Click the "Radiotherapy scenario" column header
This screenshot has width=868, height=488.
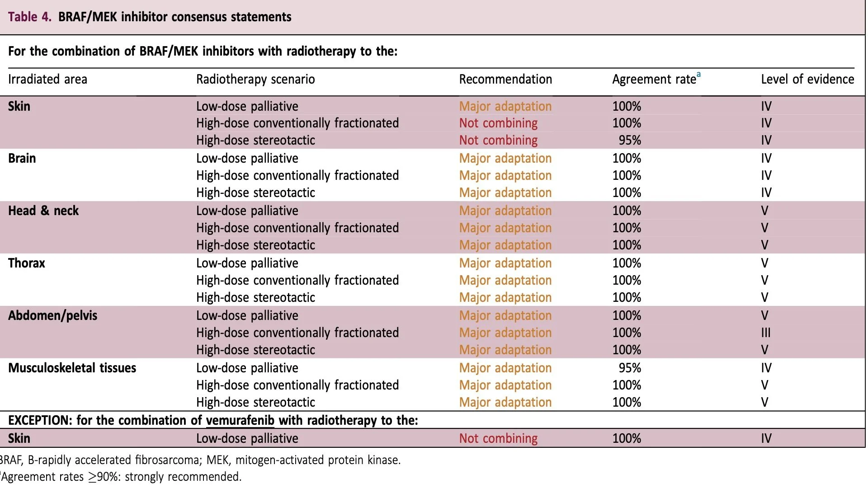(x=255, y=80)
